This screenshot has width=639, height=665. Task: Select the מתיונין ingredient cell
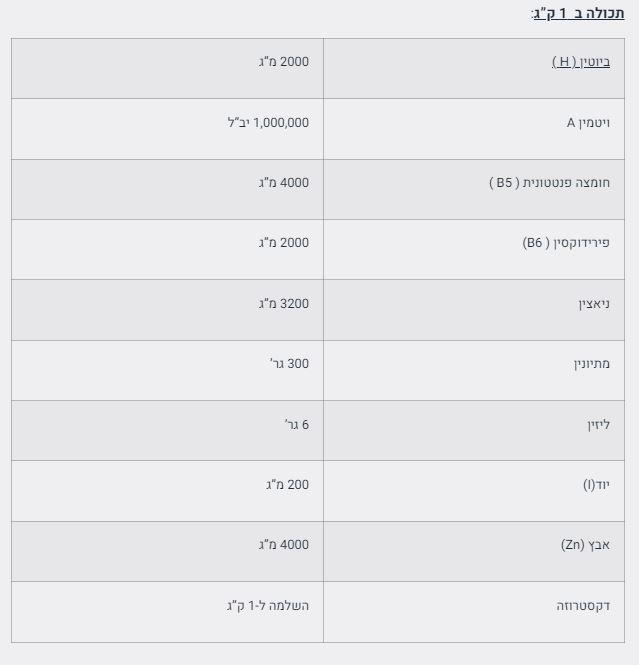click(591, 364)
